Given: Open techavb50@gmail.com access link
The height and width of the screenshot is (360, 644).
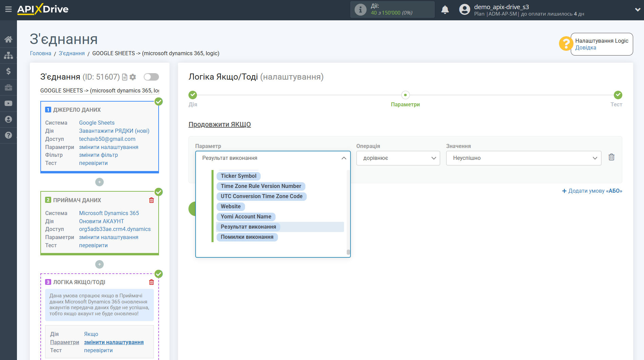Looking at the screenshot, I should tap(107, 139).
